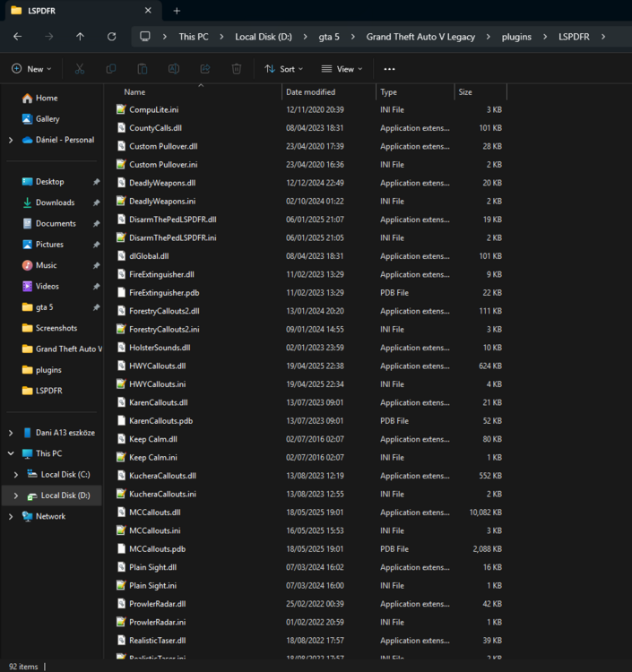This screenshot has height=672, width=632.
Task: Expand chevron after plugins in breadcrumb
Action: point(545,37)
